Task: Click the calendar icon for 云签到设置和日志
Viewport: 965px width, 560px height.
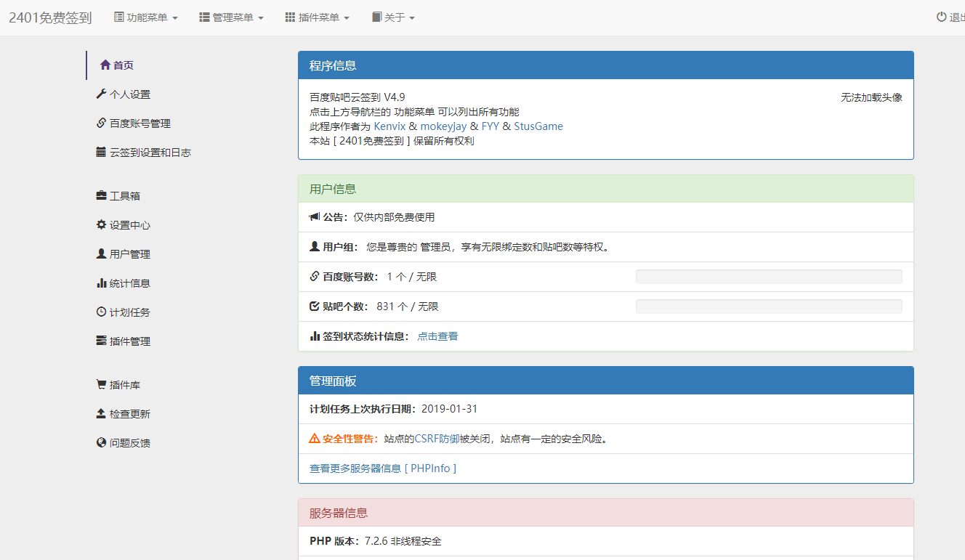Action: 101,153
